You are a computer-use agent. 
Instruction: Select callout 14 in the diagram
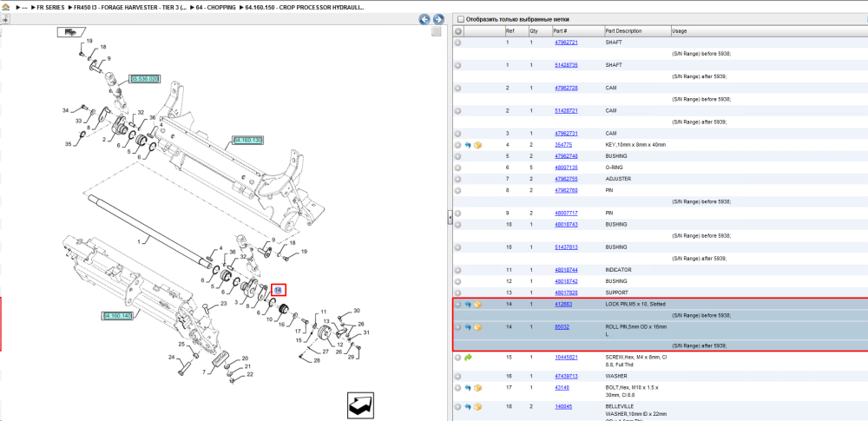click(x=278, y=290)
